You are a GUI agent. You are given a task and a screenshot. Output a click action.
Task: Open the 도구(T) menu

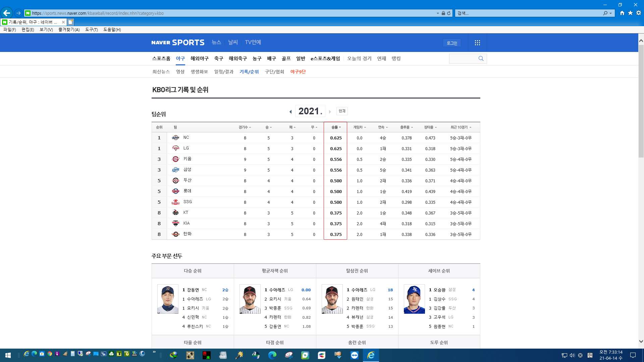point(91,29)
